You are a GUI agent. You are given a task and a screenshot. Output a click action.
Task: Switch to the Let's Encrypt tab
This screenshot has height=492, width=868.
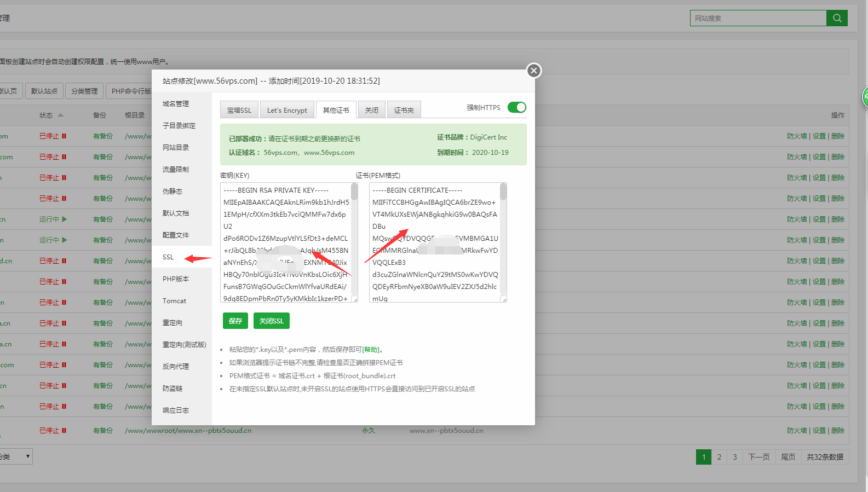click(287, 110)
